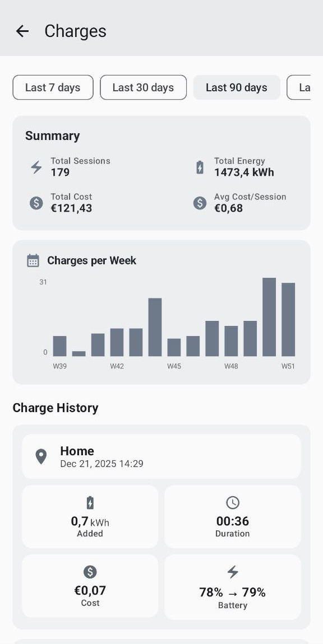Image resolution: width=323 pixels, height=644 pixels.
Task: Click the Avg Cost/Session euro icon
Action: (200, 203)
